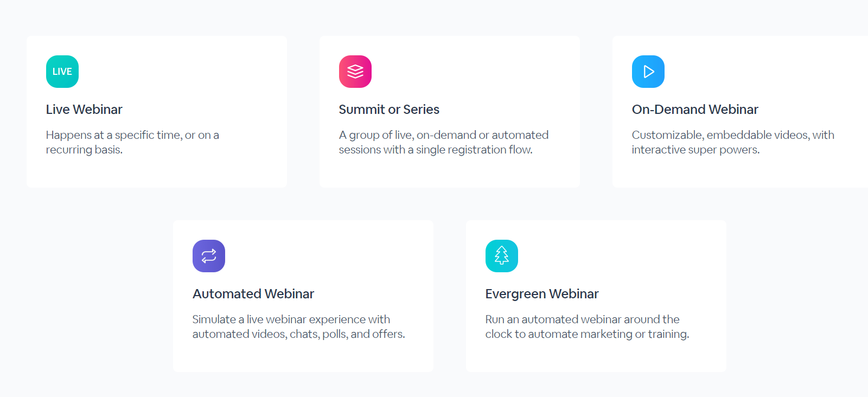Click the teal evergreen tree icon
This screenshot has height=397, width=868.
tap(502, 256)
